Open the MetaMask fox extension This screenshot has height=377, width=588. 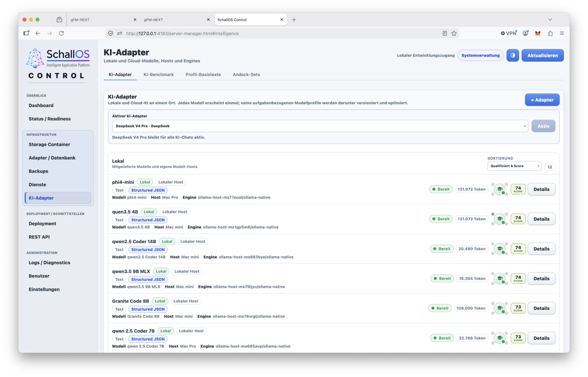538,33
